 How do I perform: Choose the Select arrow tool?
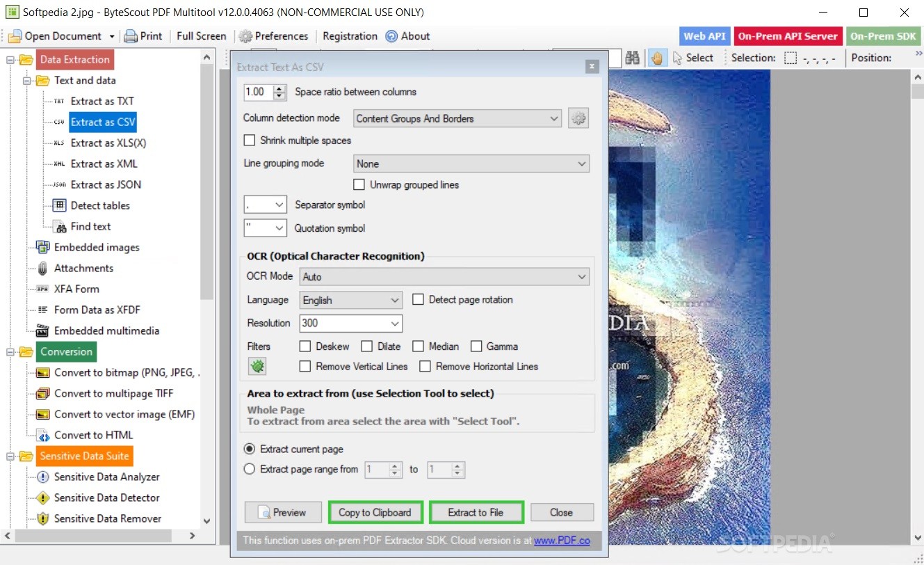(x=678, y=58)
